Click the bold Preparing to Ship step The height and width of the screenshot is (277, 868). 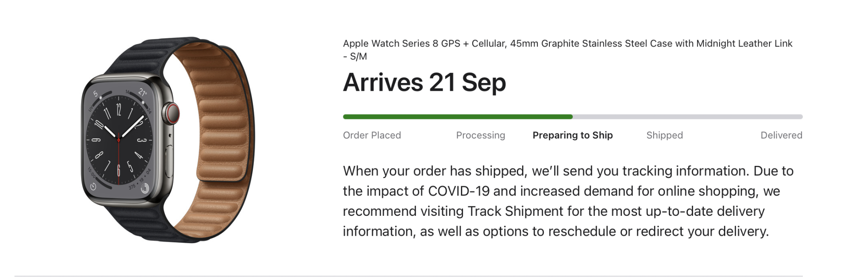[x=572, y=135]
